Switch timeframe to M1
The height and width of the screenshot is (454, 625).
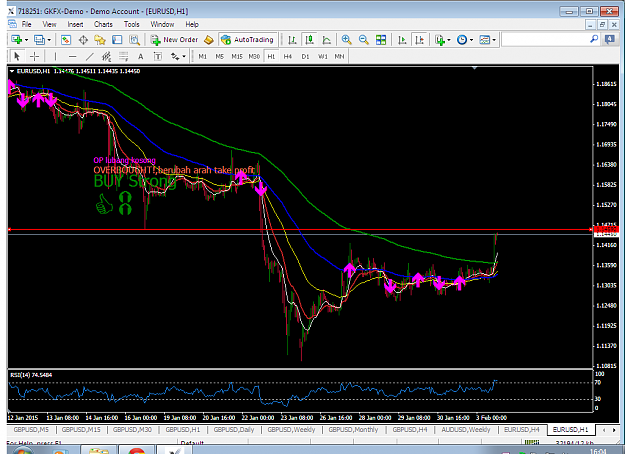(x=202, y=57)
